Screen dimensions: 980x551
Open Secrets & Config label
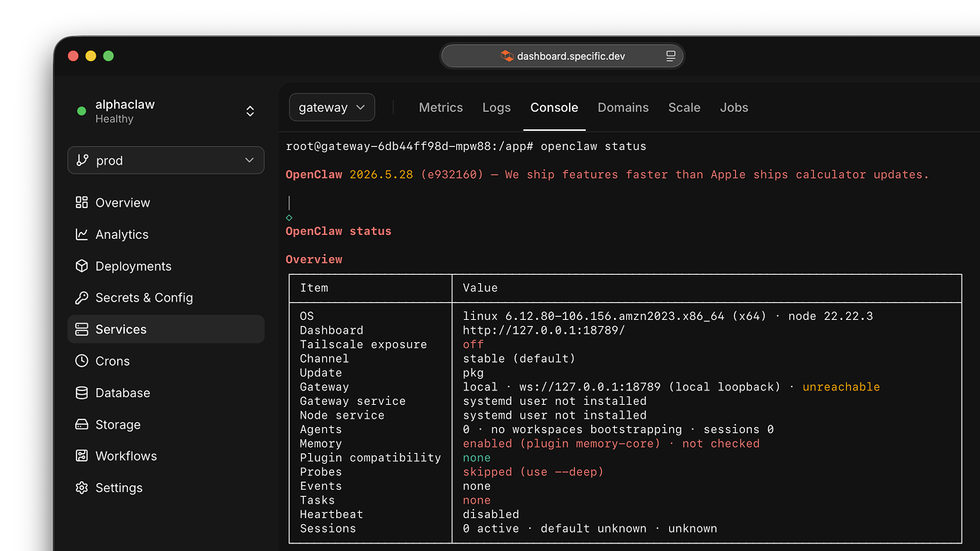(x=144, y=298)
